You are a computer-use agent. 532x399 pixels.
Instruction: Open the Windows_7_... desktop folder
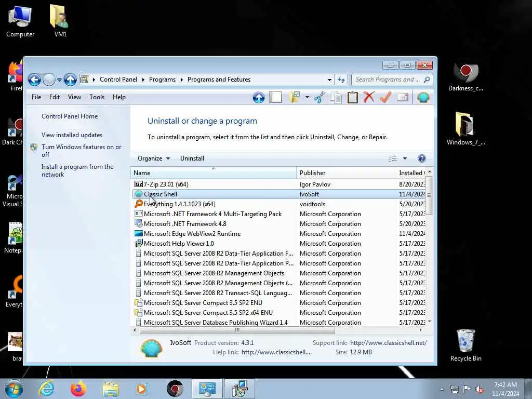click(465, 129)
